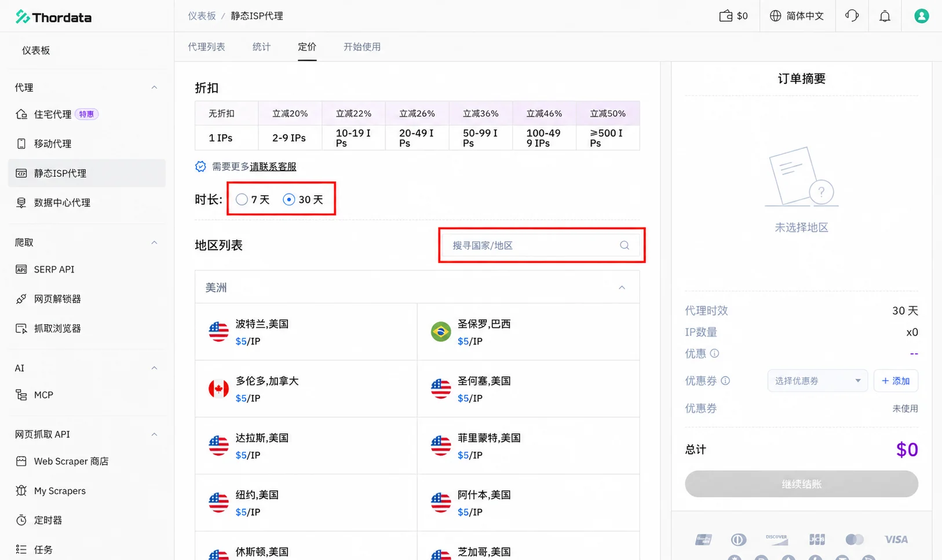Viewport: 942px width, 560px height.
Task: Open the wallet balance $0 icon
Action: click(725, 16)
